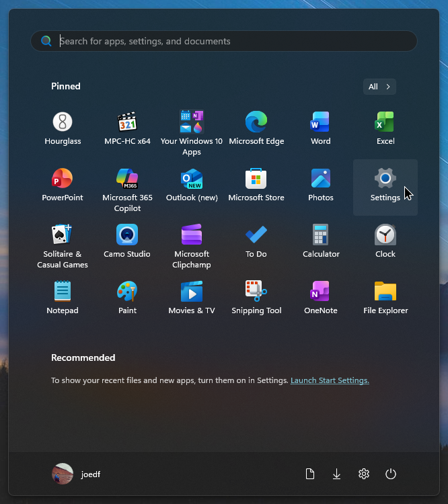Open the power options menu

pyautogui.click(x=390, y=474)
